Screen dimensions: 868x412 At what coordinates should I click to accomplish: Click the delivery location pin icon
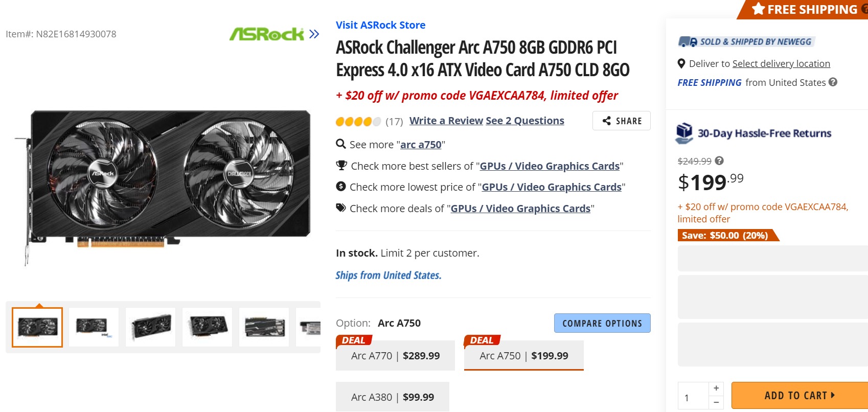point(681,63)
